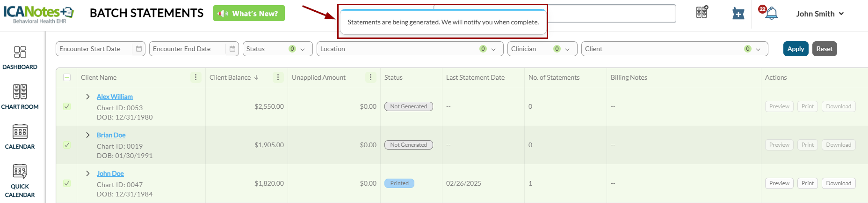Expand the Alex William row details
This screenshot has width=868, height=203.
pyautogui.click(x=88, y=97)
